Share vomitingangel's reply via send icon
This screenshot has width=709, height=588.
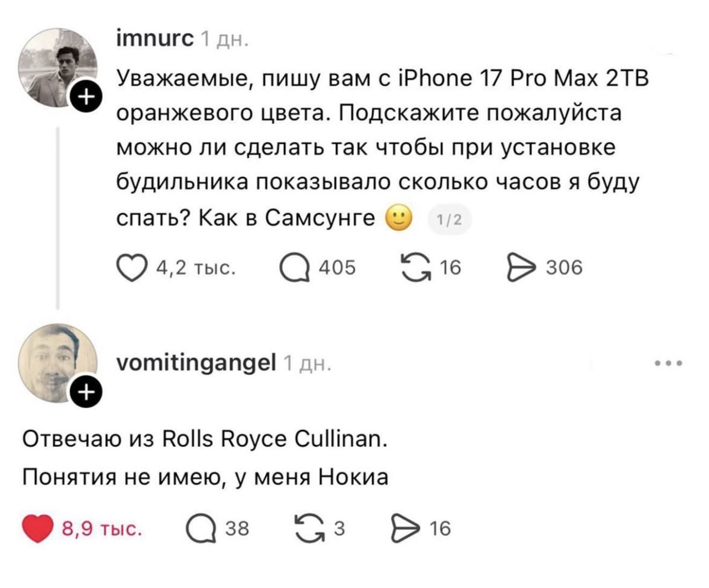405,529
